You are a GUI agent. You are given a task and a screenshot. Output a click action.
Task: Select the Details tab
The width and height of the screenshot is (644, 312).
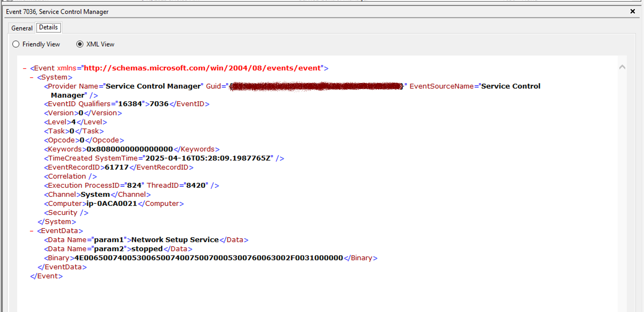49,27
